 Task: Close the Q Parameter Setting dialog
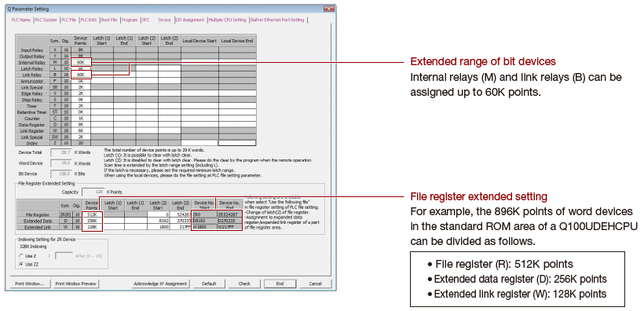[x=329, y=9]
